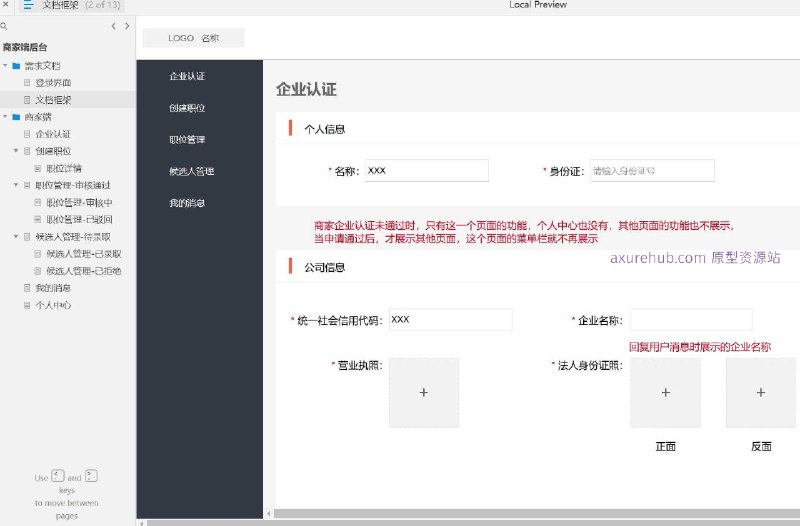Collapse the 创建职位 tree node
The image size is (800, 526).
16,151
